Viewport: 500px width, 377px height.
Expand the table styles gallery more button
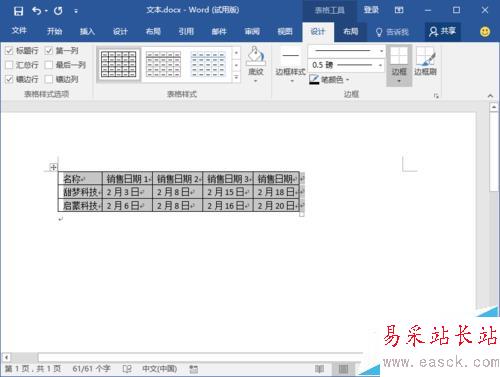pos(236,77)
